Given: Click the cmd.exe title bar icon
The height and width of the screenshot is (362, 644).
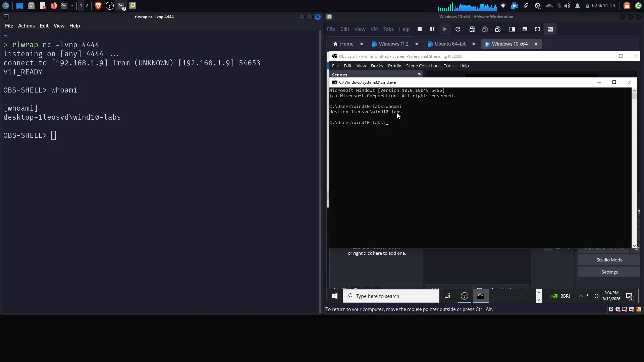Looking at the screenshot, I should tap(334, 82).
